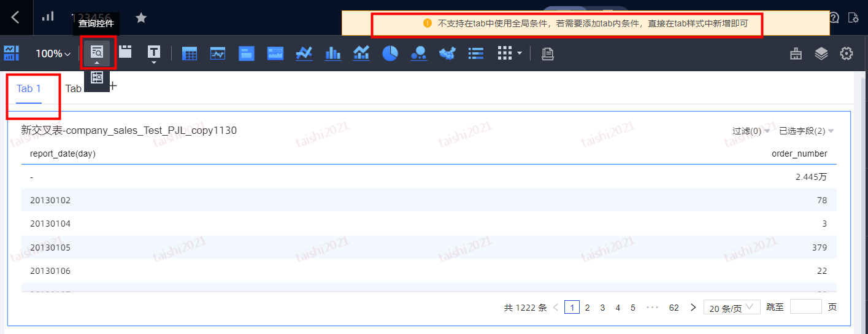Insert a bar chart
Viewport: 868px width, 334px height.
click(x=333, y=53)
